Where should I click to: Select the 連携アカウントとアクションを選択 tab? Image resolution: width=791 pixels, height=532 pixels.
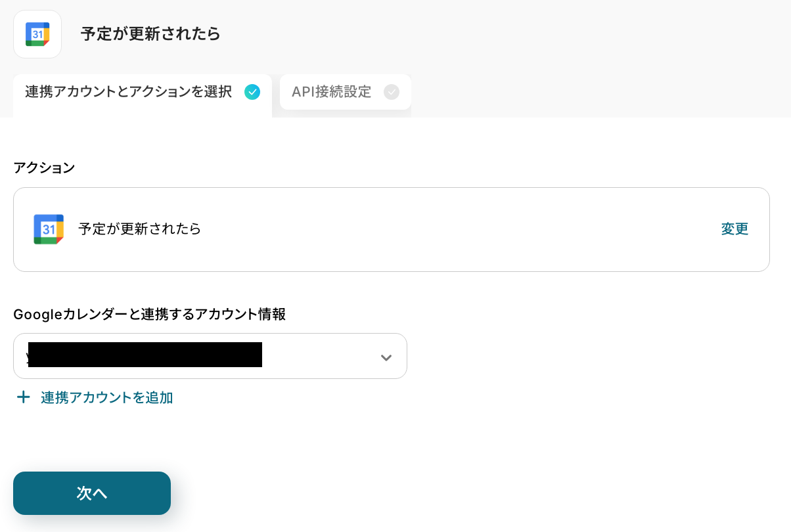[129, 92]
